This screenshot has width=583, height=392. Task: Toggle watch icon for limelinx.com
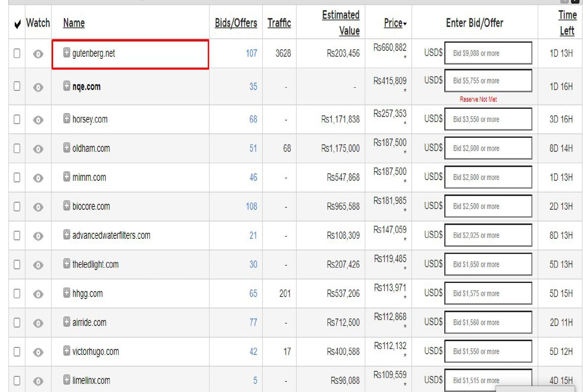point(38,381)
